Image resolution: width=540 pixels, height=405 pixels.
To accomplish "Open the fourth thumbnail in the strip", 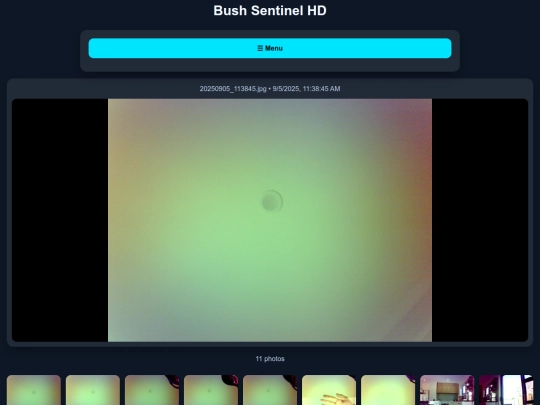I will point(211,390).
